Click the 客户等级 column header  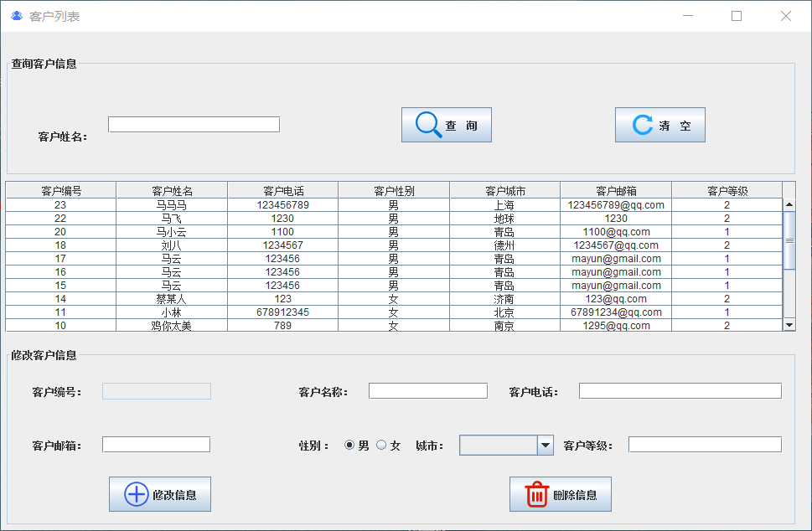pos(727,190)
